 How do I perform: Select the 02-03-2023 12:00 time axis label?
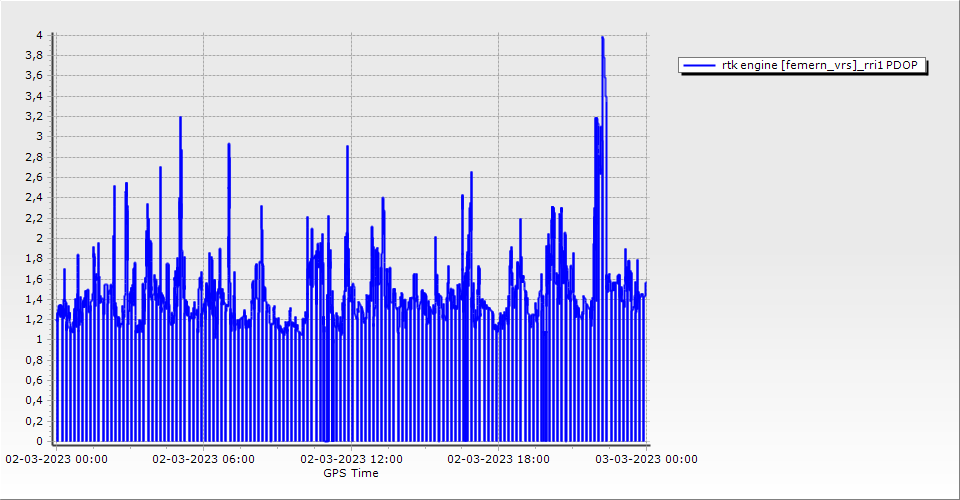coord(351,459)
